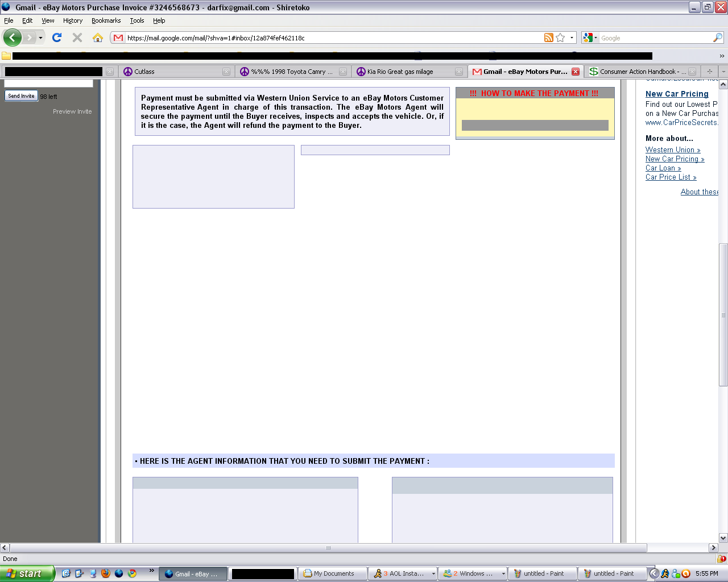Switch to the Cutlass tab
The image size is (728, 582).
click(x=176, y=72)
